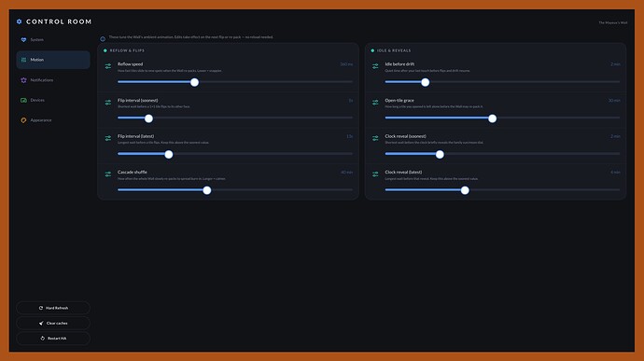Click the "Cascade shuffle" setting label

tap(133, 172)
